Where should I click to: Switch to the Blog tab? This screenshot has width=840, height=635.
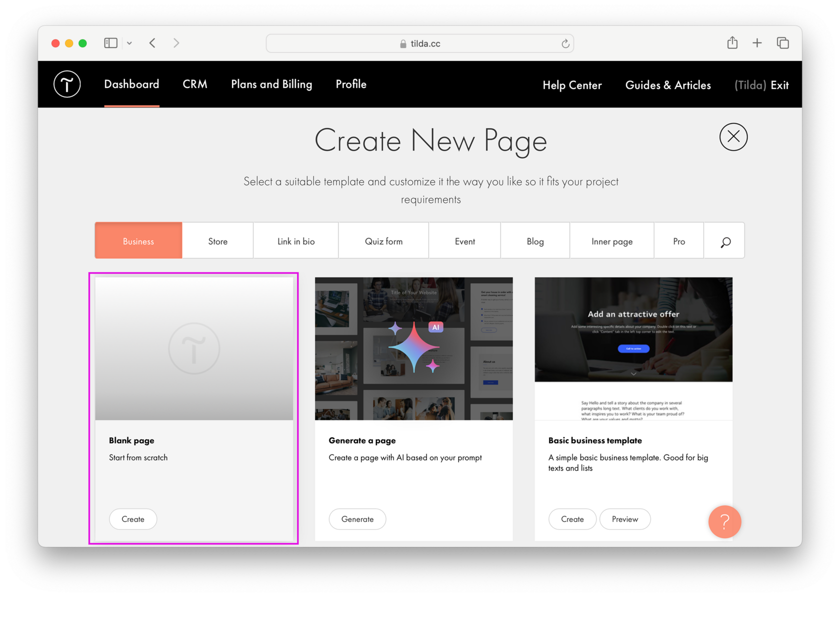coord(535,241)
